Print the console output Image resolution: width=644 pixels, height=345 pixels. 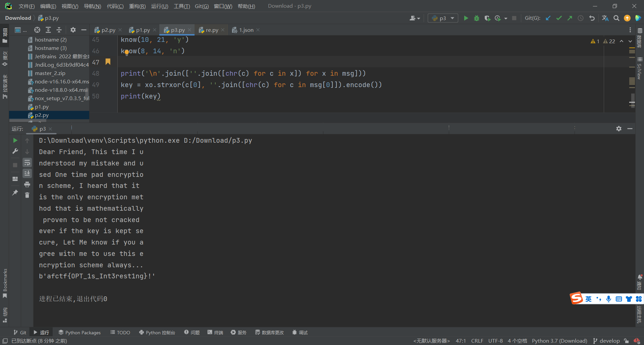27,185
